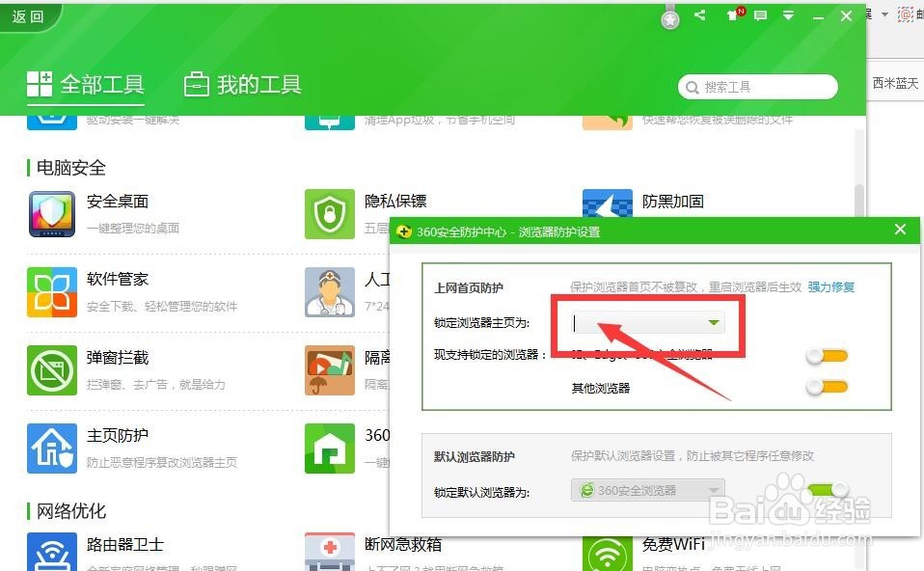Click the 我的工具 briefcase icon
This screenshot has width=924, height=571.
coord(196,84)
